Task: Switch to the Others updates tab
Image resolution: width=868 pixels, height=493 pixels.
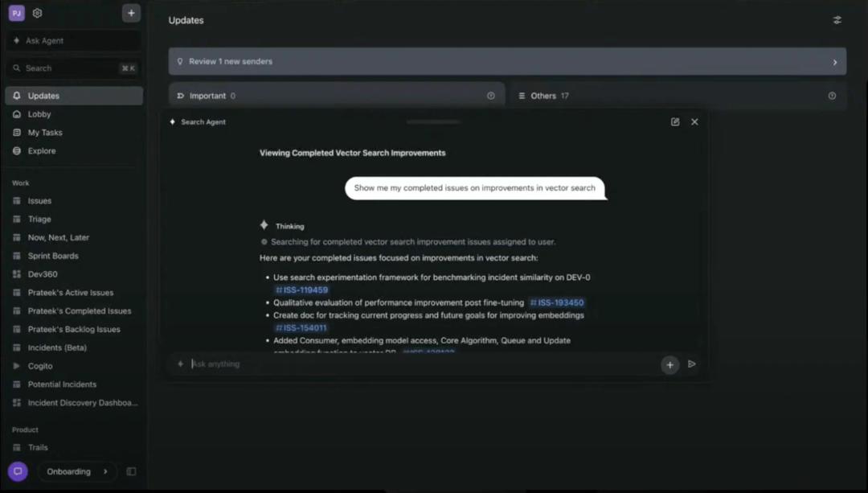Action: [x=545, y=95]
